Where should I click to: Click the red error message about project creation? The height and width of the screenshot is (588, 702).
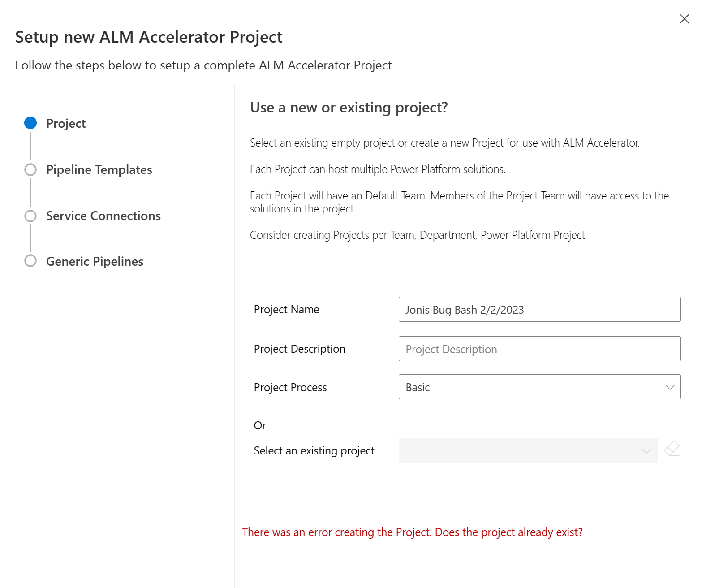pyautogui.click(x=413, y=532)
